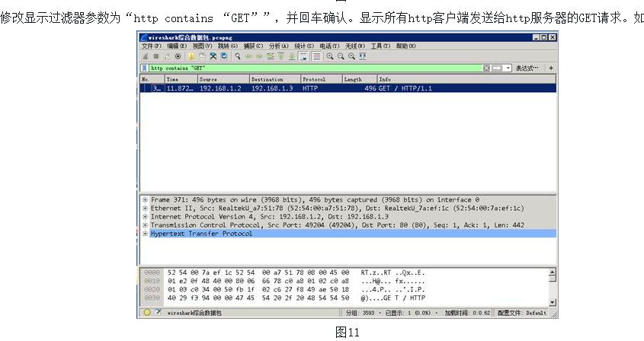Toggle packet colorization icon
644x341 pixels.
tap(316, 56)
